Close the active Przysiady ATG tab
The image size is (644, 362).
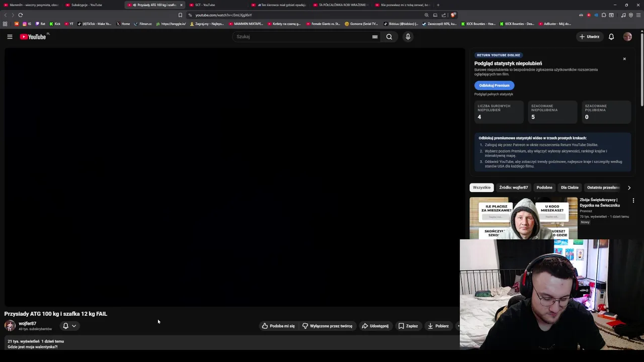[181, 5]
